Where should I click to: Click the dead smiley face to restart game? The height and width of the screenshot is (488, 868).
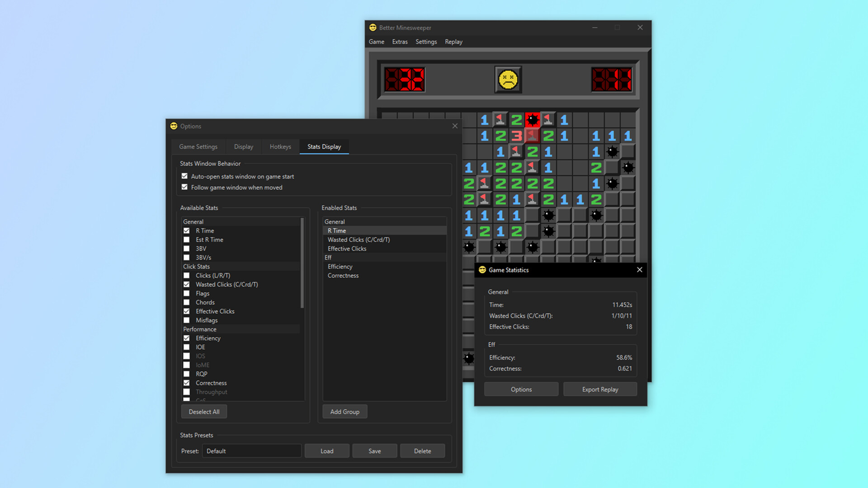(507, 79)
